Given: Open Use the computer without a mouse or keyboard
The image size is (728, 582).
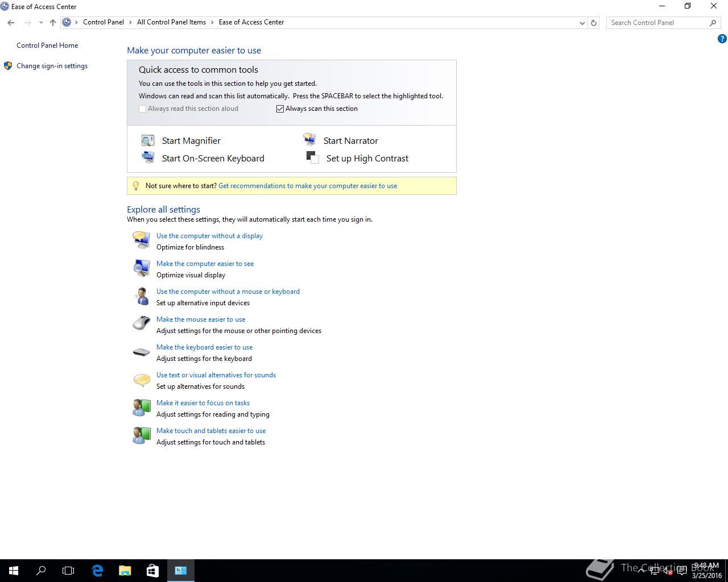Looking at the screenshot, I should coord(228,292).
